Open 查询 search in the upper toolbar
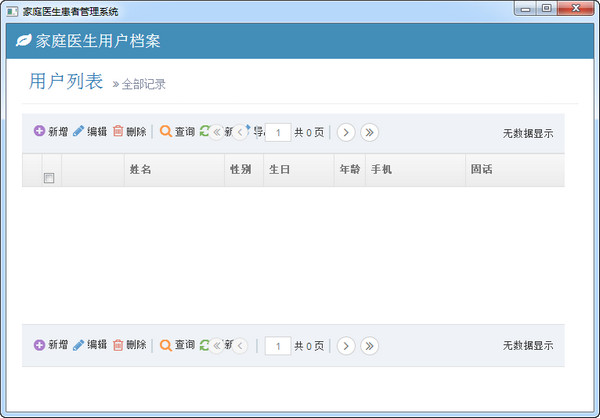 coord(177,131)
